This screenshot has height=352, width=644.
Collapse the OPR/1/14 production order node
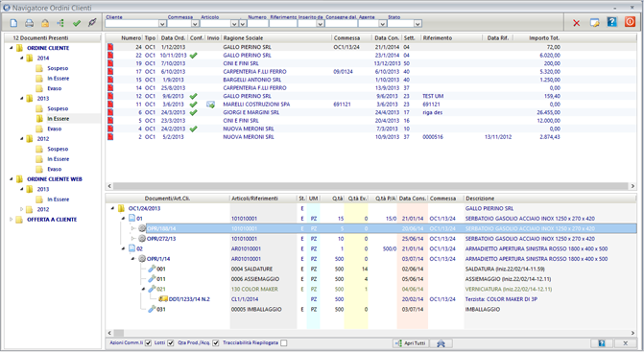132,259
